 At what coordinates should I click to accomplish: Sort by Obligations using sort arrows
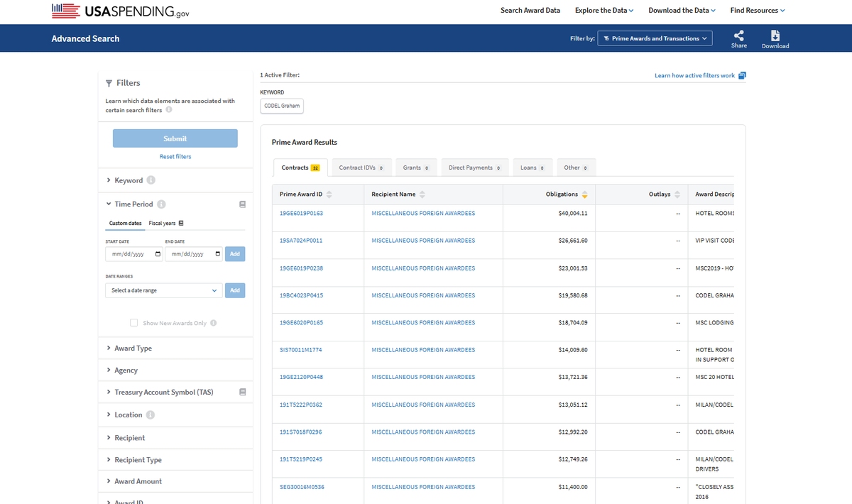click(x=585, y=195)
